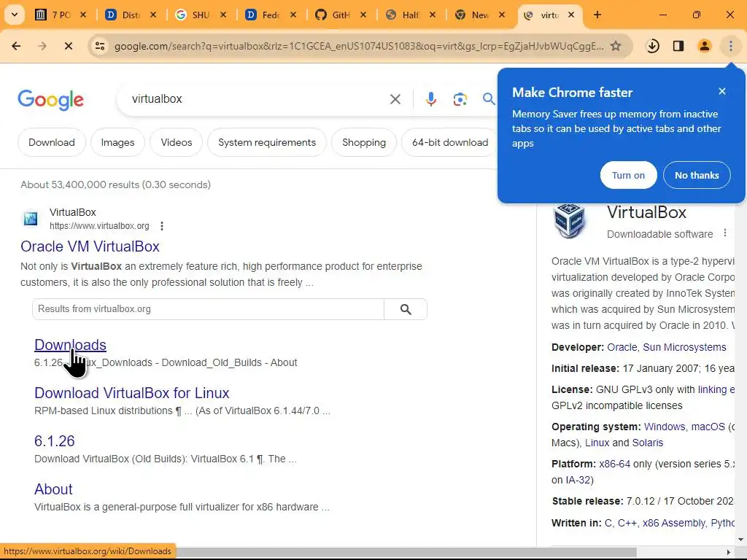The image size is (747, 560).
Task: Click the vertical scrollbar down arrow
Action: point(740,540)
